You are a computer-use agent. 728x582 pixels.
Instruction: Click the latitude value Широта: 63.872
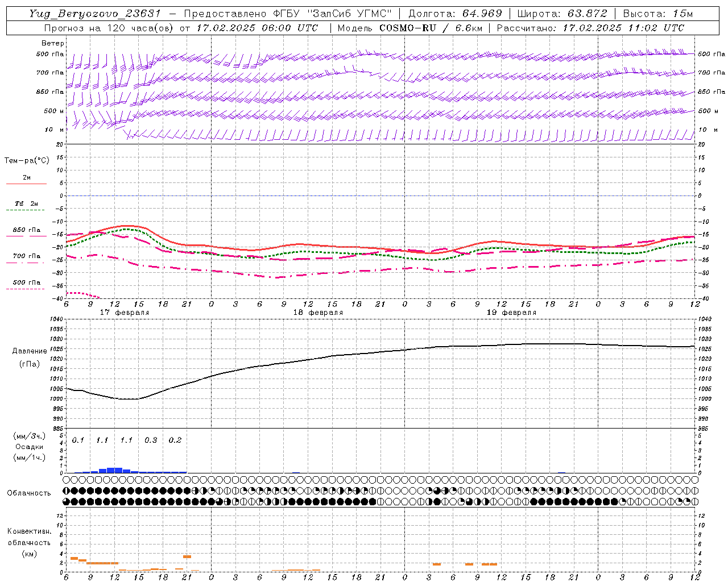tap(562, 14)
